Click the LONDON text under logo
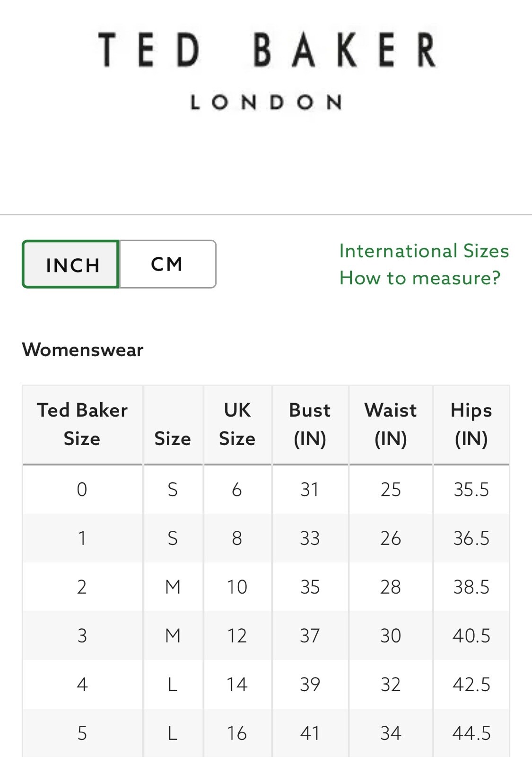 [266, 102]
